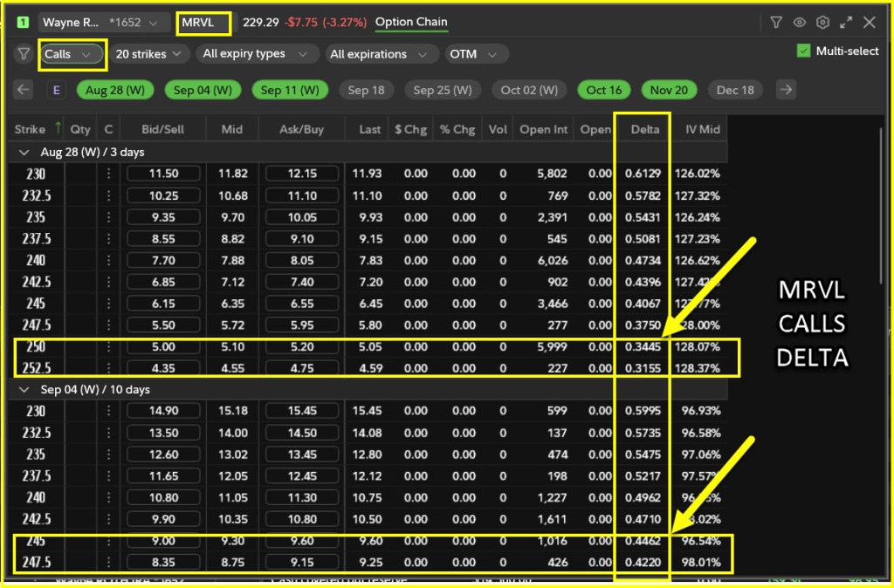The image size is (894, 588).
Task: Click the filter funnel beside Calls dropdown
Action: coord(24,54)
